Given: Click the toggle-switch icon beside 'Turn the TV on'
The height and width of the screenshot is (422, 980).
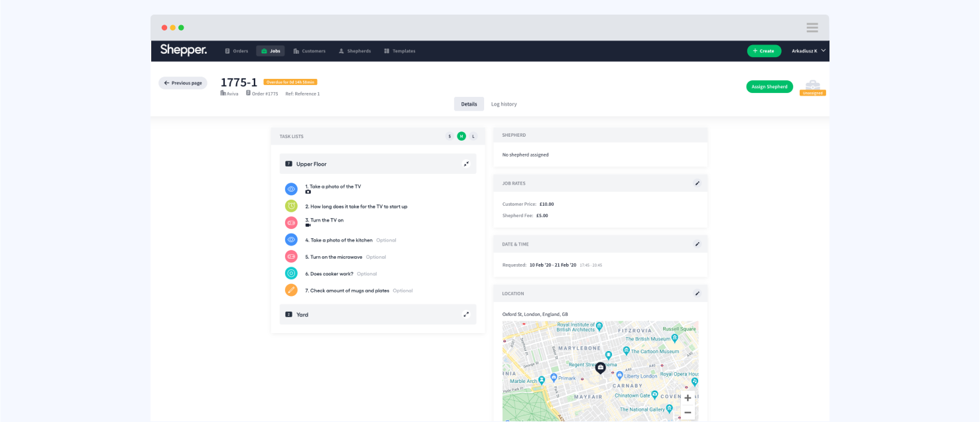Looking at the screenshot, I should click(x=290, y=222).
